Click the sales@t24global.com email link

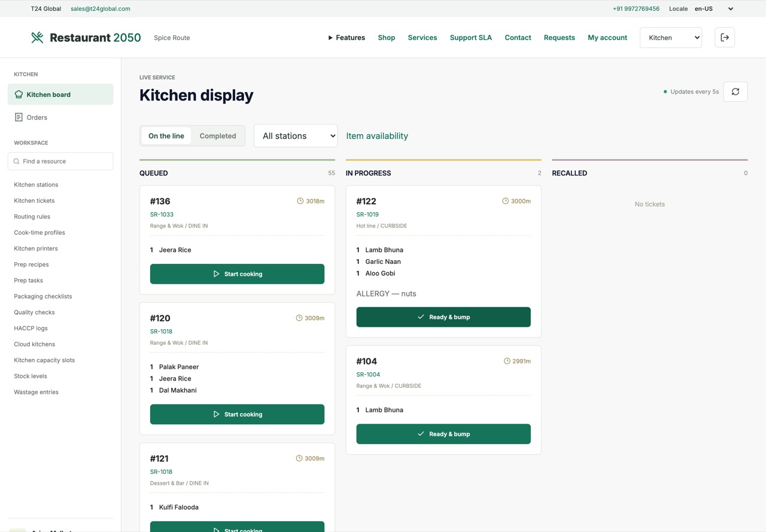[x=101, y=9]
